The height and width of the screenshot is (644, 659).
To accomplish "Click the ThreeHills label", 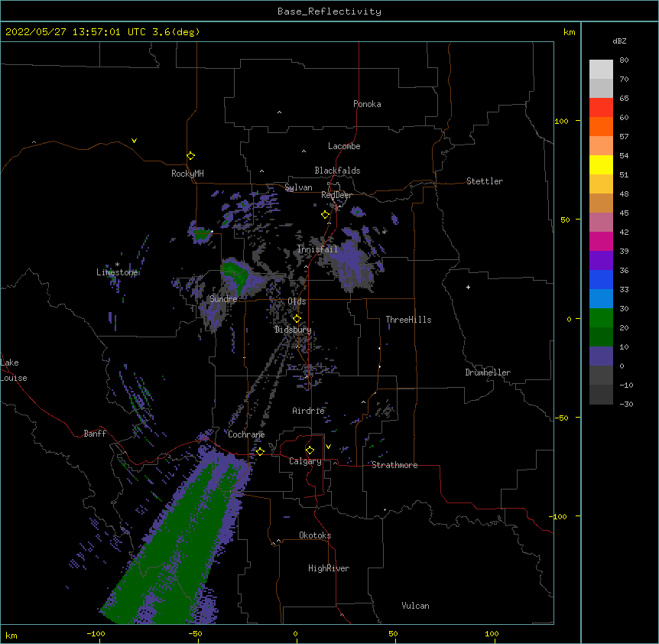I will coord(408,320).
